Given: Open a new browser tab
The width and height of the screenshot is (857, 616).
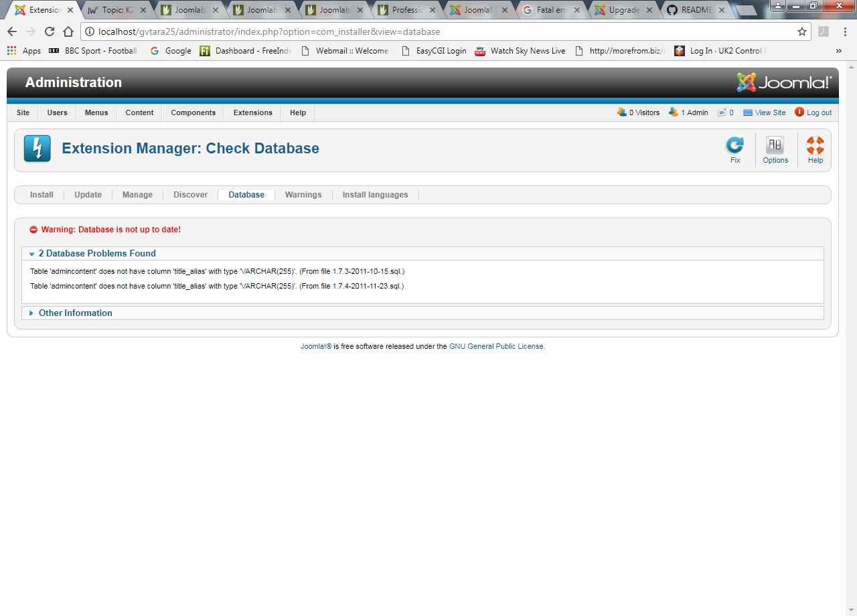Looking at the screenshot, I should 746,11.
